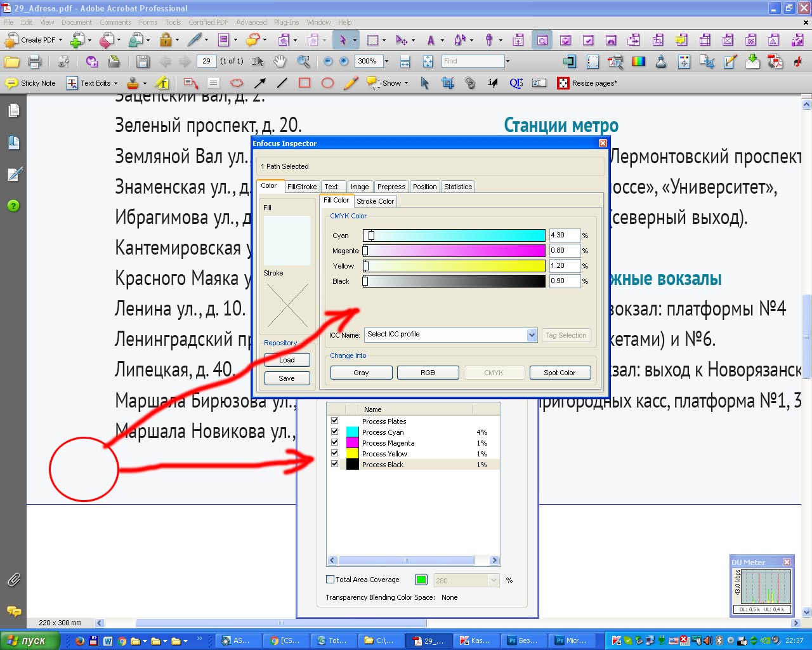Select the Oval drawing tool
The height and width of the screenshot is (650, 812).
coord(327,83)
